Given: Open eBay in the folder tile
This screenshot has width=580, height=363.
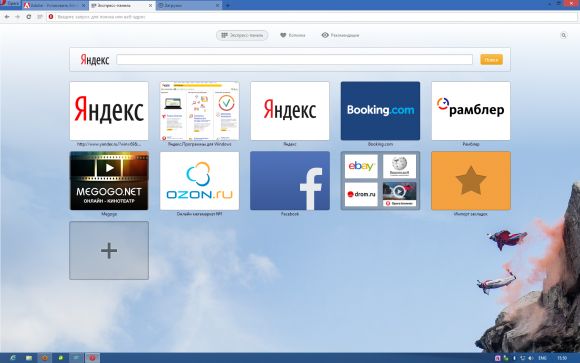Looking at the screenshot, I should click(x=361, y=166).
